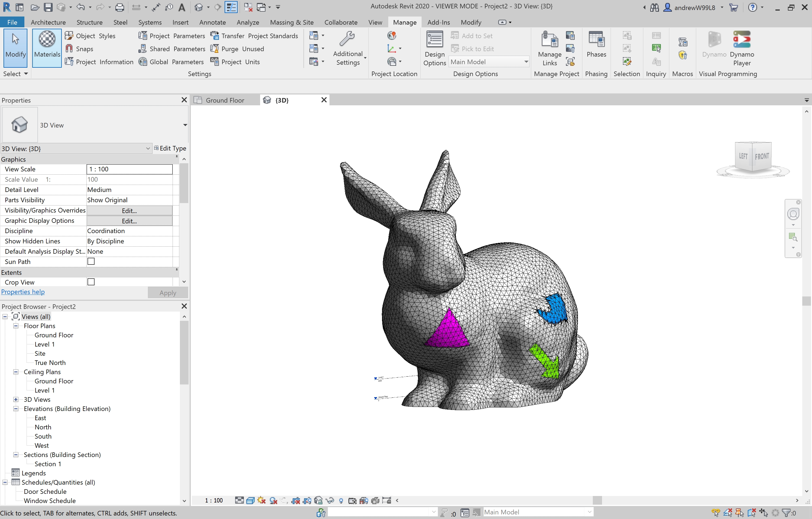Switch to the Architecture ribbon tab
The height and width of the screenshot is (519, 812).
48,22
